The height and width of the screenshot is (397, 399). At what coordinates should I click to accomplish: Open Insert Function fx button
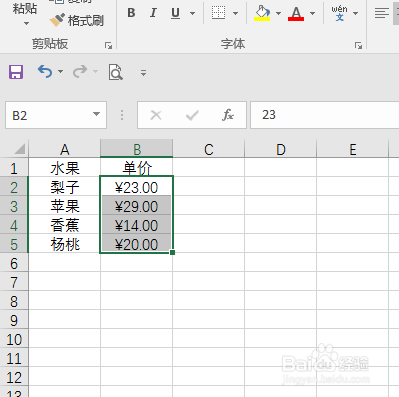coord(228,115)
